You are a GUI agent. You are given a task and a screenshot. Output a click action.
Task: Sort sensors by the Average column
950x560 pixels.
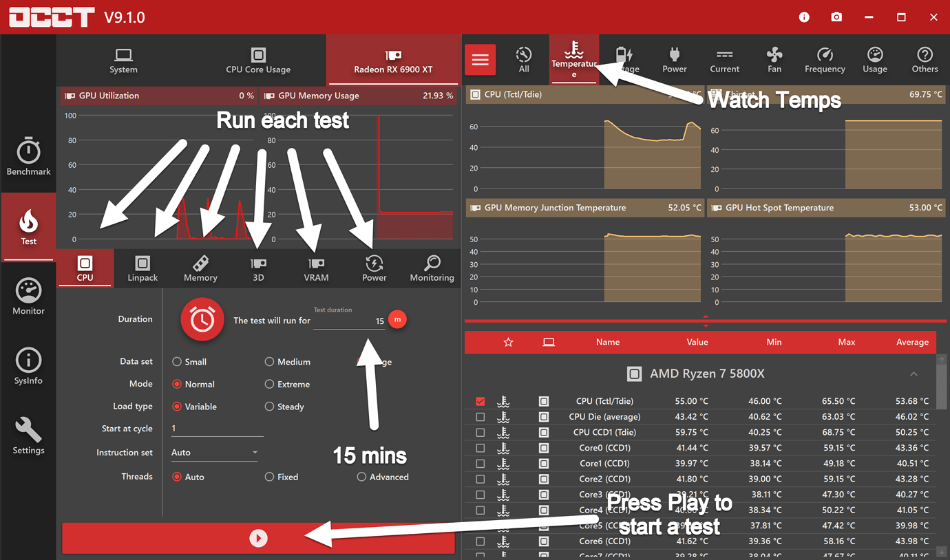tap(912, 342)
